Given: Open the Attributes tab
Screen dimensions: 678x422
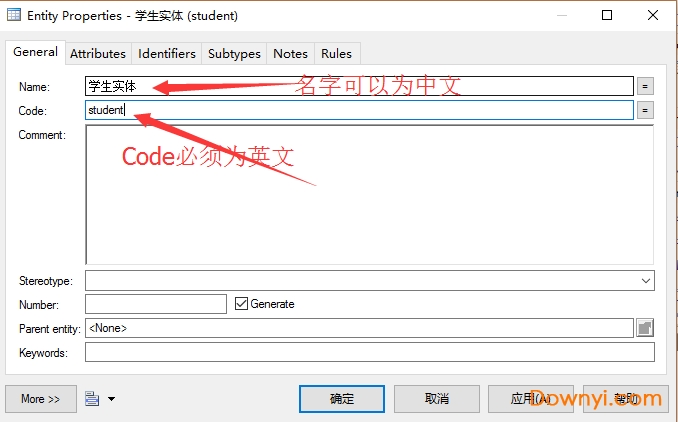Looking at the screenshot, I should 98,54.
